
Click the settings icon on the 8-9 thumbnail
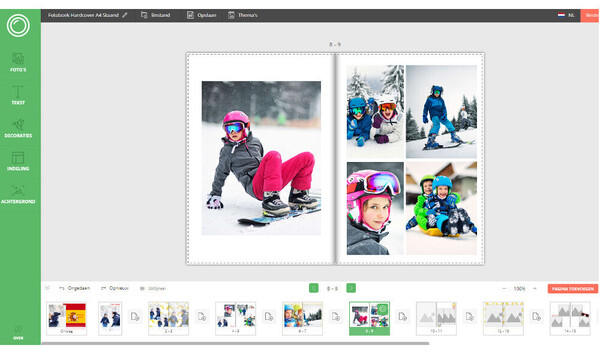coord(383,308)
